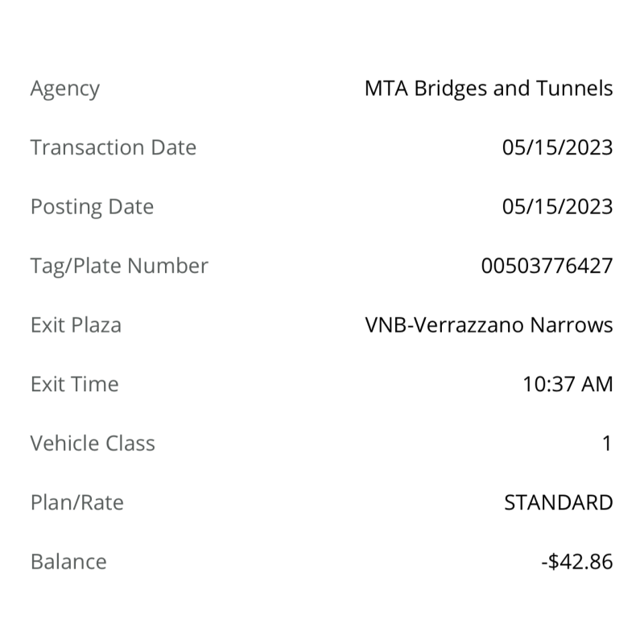Click the Exit Plaza label
This screenshot has height=644, width=644.
pyautogui.click(x=76, y=325)
